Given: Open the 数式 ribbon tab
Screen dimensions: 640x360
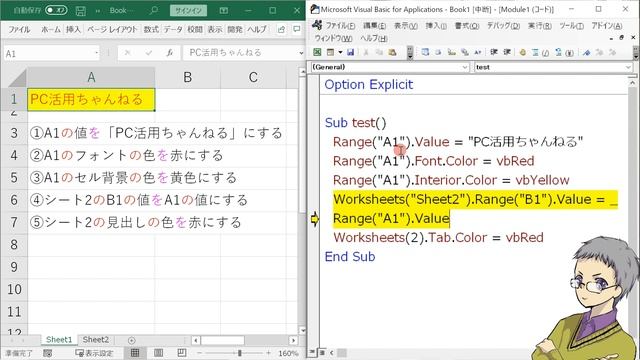Looking at the screenshot, I should point(151,29).
